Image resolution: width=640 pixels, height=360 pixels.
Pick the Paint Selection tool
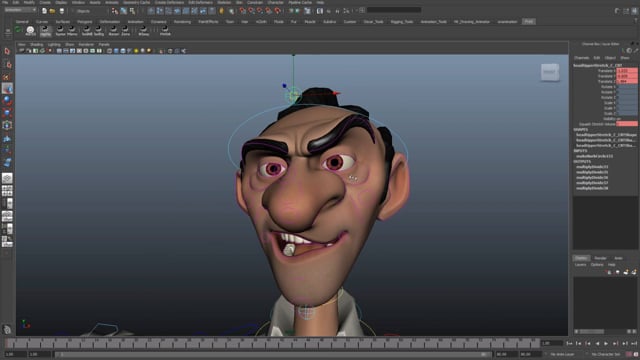(x=7, y=77)
